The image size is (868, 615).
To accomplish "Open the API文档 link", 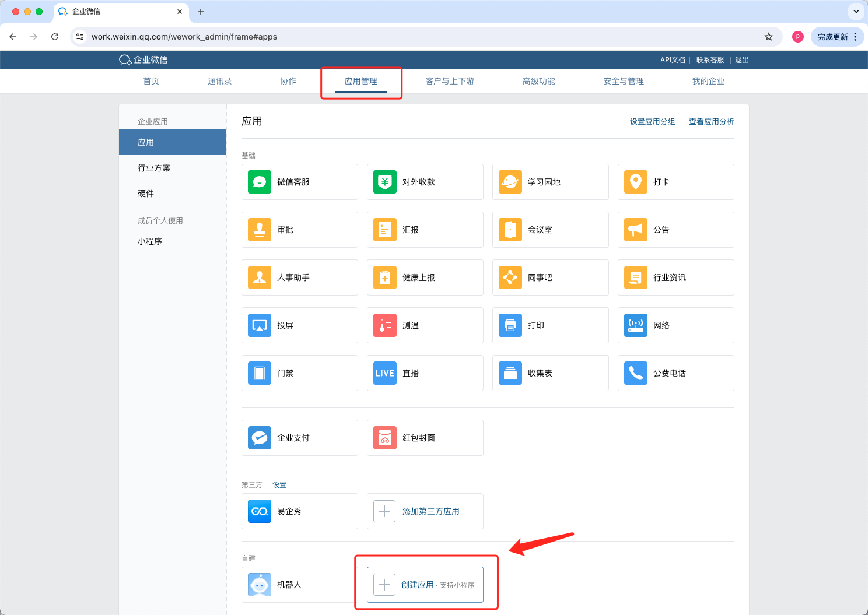I will pyautogui.click(x=673, y=60).
